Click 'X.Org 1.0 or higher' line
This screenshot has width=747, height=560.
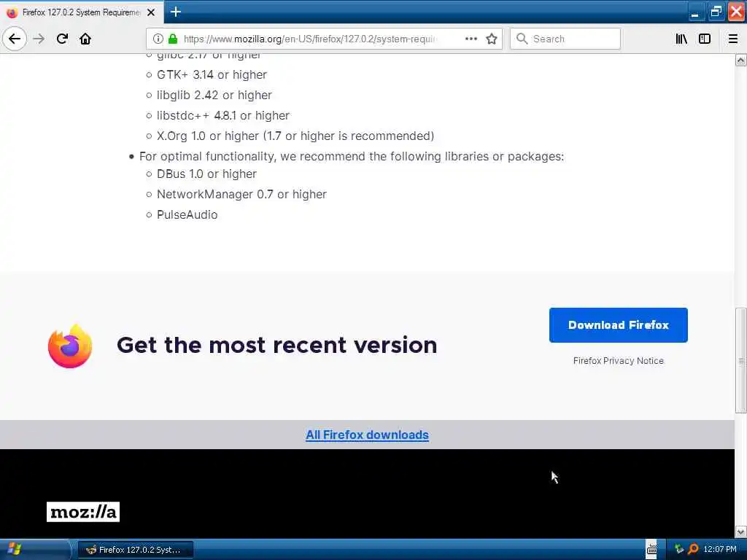click(295, 136)
